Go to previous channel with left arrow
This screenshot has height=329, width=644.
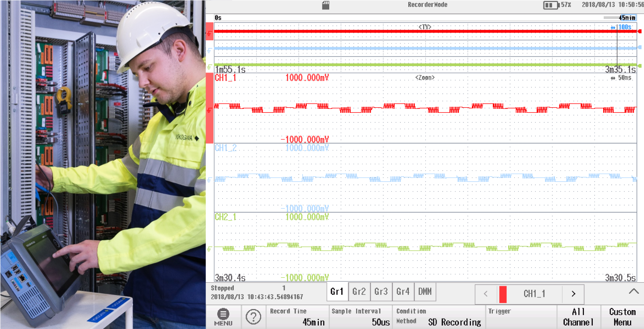pyautogui.click(x=486, y=294)
